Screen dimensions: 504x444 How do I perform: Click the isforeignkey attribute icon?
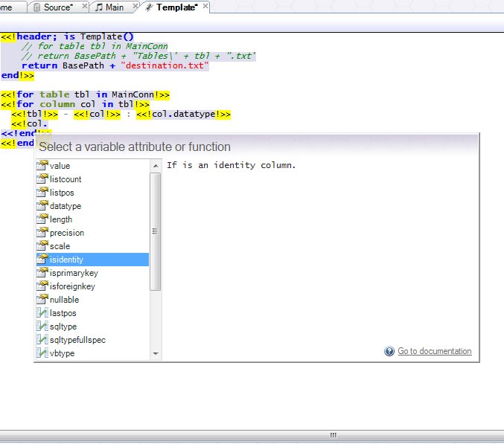point(42,286)
